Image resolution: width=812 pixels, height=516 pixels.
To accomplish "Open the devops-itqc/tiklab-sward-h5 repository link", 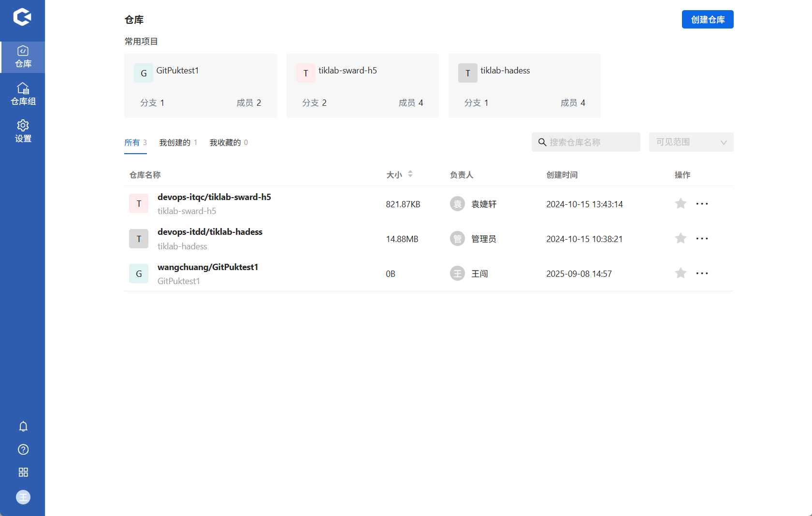I will (x=214, y=197).
